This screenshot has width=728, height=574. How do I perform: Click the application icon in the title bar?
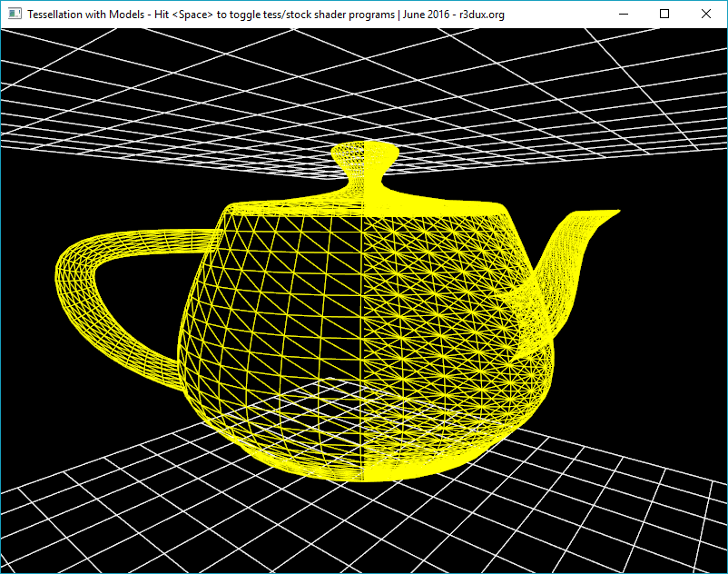15,14
